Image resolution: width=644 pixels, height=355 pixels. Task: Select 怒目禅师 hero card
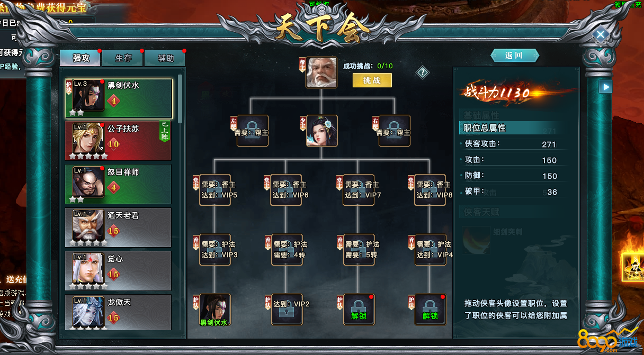coord(119,184)
